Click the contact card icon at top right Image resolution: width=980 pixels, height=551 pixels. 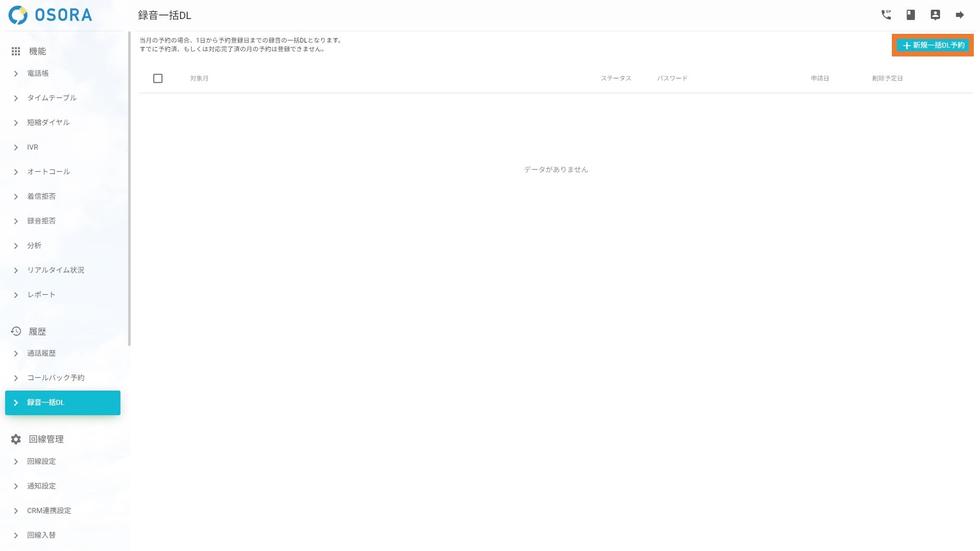(x=935, y=15)
